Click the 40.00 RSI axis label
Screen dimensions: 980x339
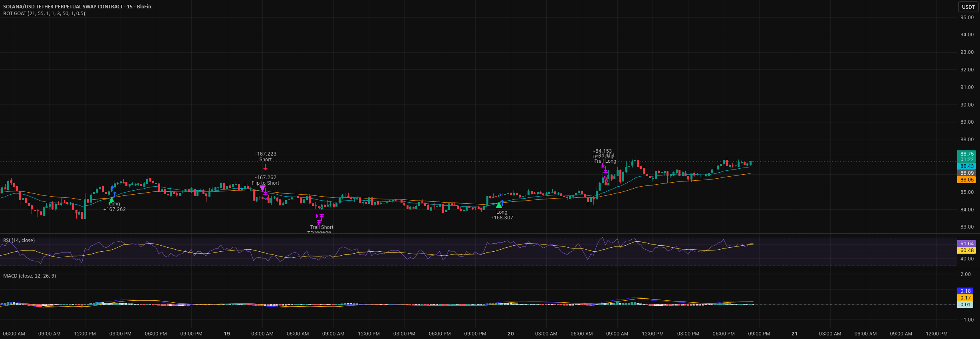click(967, 259)
